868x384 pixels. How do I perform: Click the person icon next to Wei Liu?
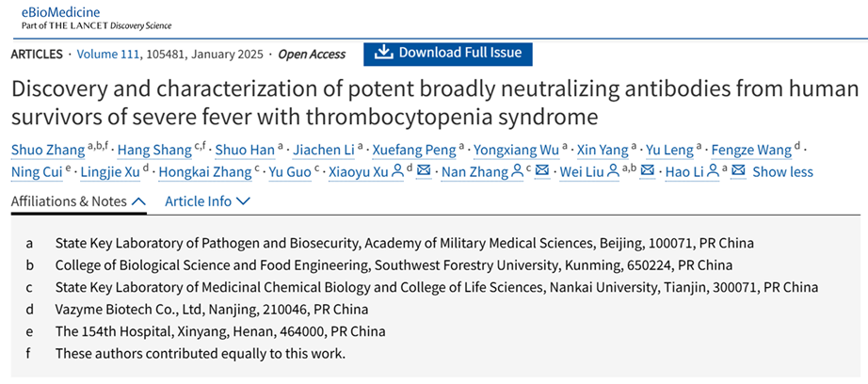[613, 172]
